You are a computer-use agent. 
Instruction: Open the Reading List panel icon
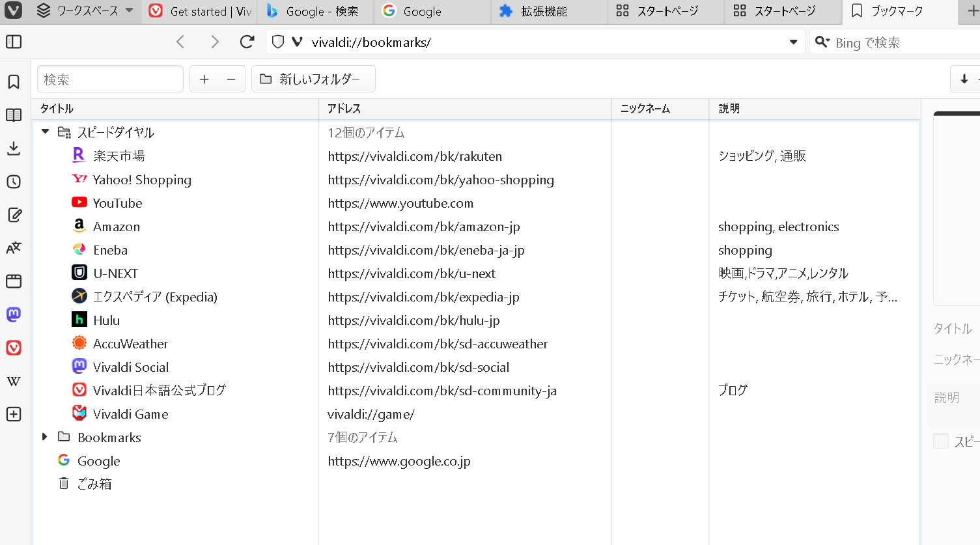point(14,115)
